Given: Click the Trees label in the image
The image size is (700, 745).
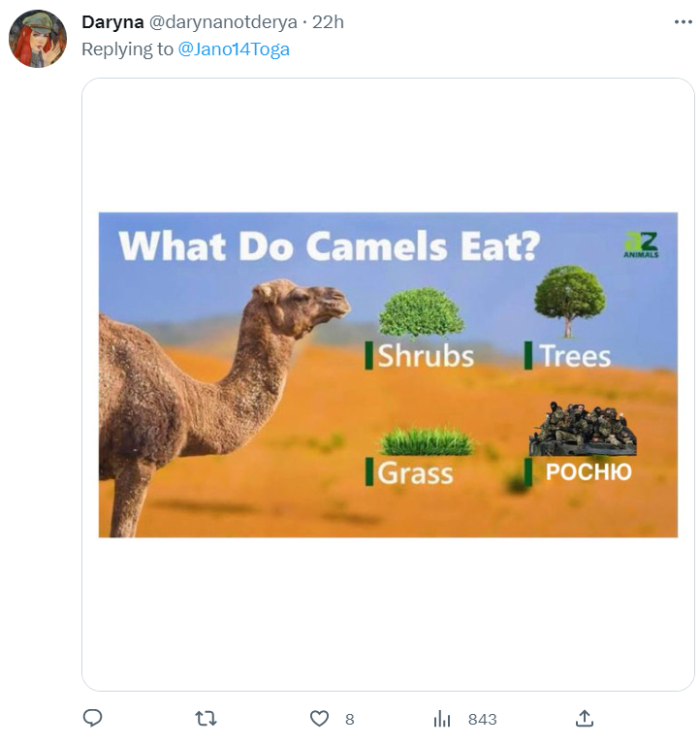Looking at the screenshot, I should tap(575, 356).
